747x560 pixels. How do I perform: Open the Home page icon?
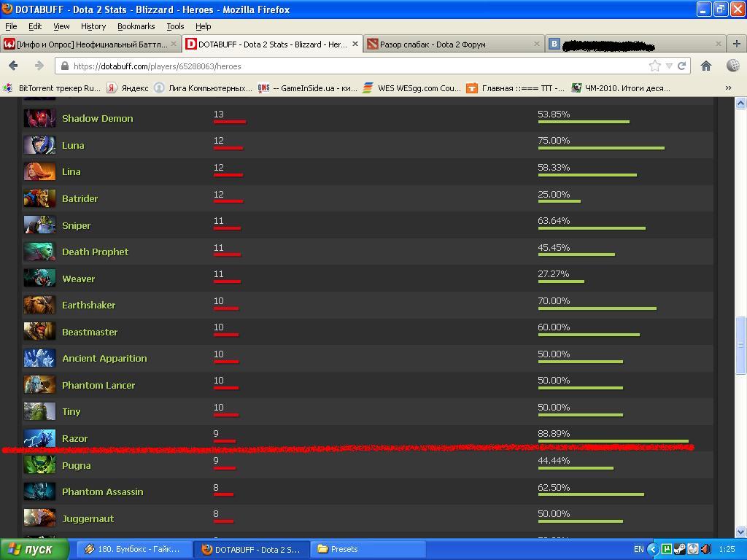click(706, 66)
